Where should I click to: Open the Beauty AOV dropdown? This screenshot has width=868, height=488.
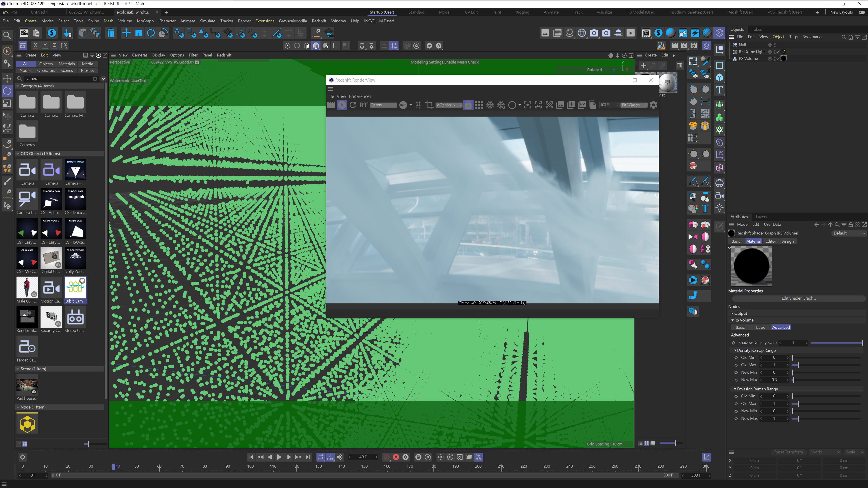pyautogui.click(x=383, y=105)
